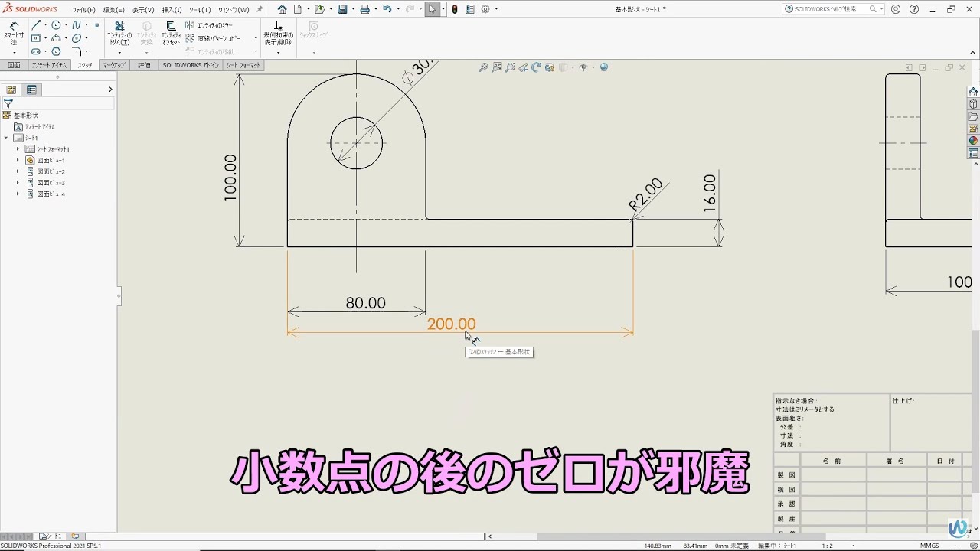Select the 80.00 dimension

(366, 303)
